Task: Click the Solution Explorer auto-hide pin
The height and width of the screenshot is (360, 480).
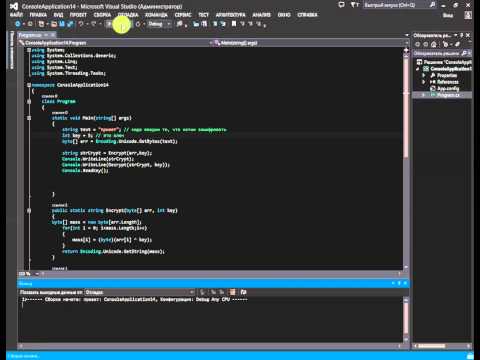Action: [462, 35]
